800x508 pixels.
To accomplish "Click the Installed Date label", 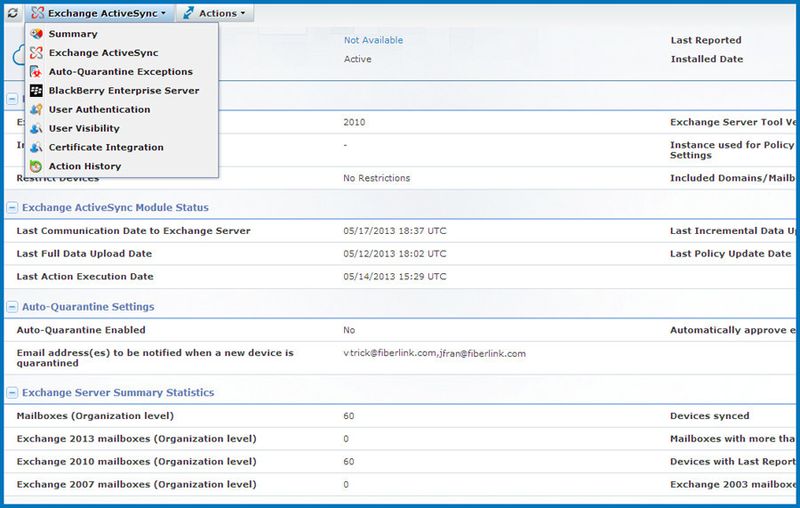I will (x=707, y=59).
